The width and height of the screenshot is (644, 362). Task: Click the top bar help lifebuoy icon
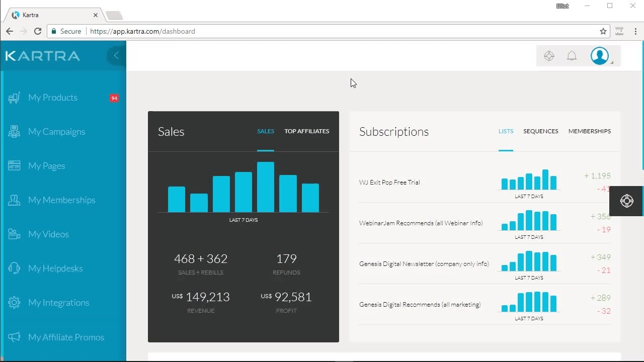click(x=549, y=56)
